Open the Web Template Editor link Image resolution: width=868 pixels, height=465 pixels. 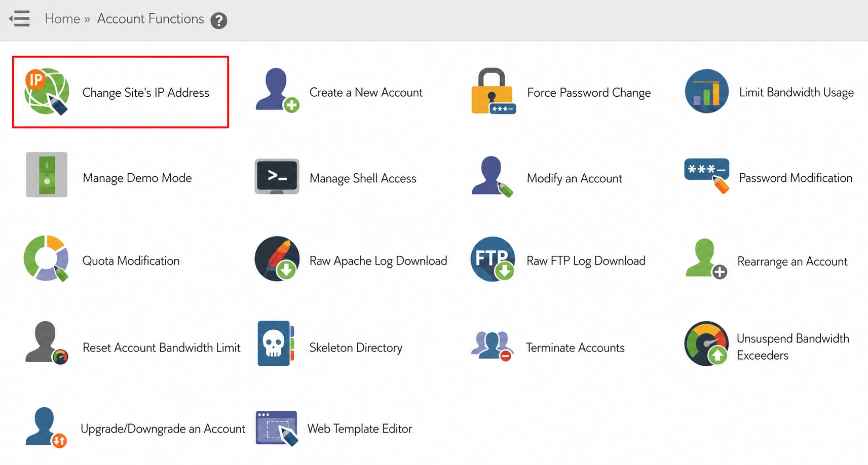click(x=360, y=429)
